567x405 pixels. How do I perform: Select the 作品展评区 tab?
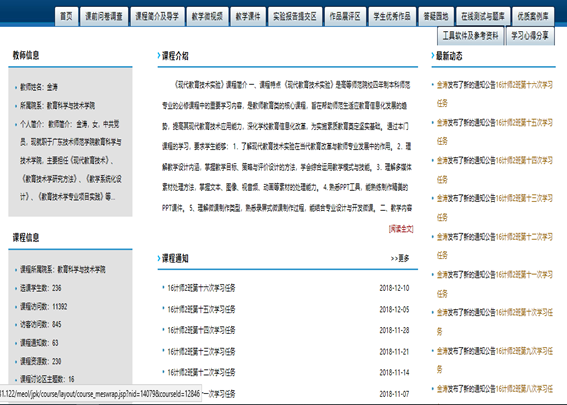point(345,16)
